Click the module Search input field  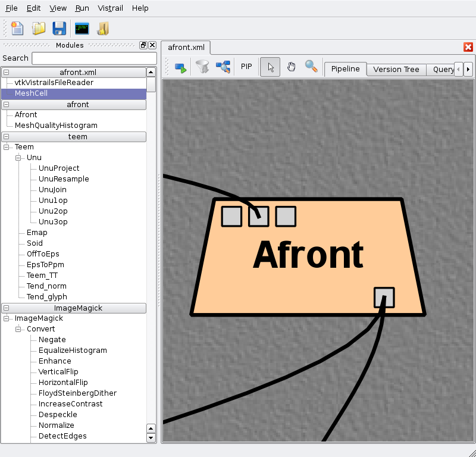tap(93, 58)
